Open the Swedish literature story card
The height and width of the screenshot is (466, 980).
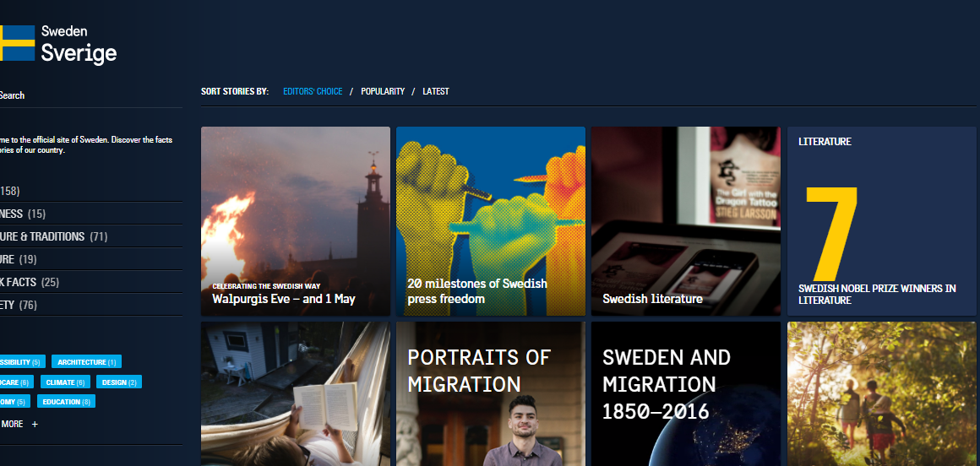(x=686, y=221)
